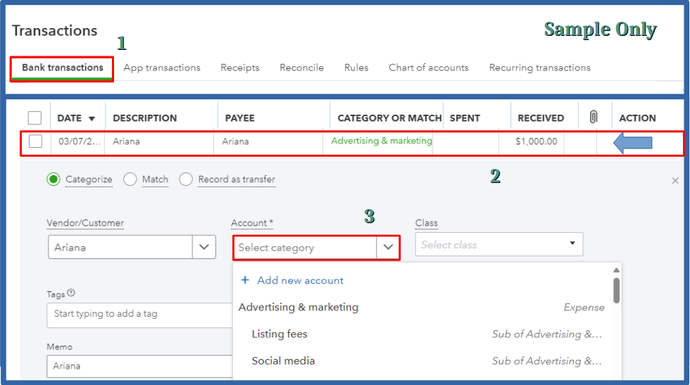Switch to the App transactions tab
690x385 pixels.
pyautogui.click(x=162, y=68)
